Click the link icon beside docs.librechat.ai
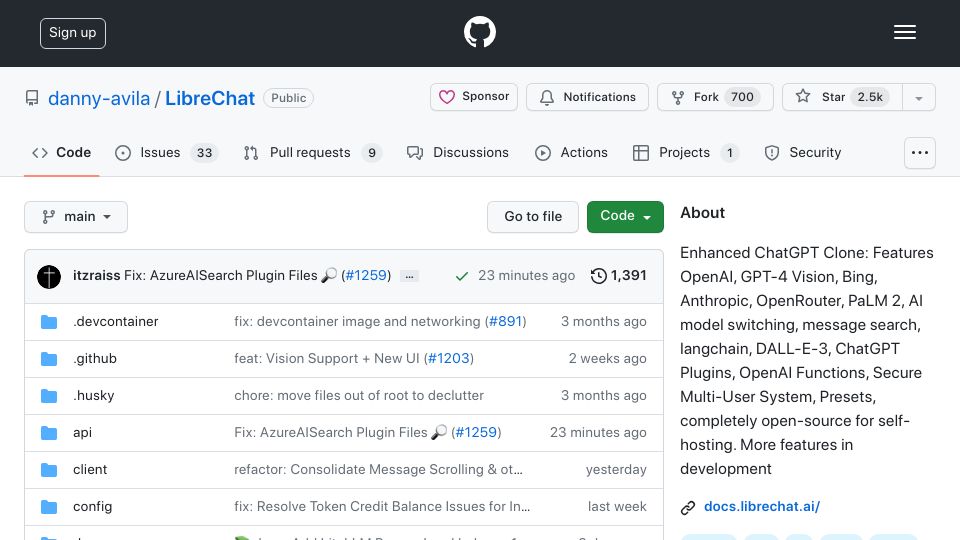The image size is (960, 540). click(688, 508)
